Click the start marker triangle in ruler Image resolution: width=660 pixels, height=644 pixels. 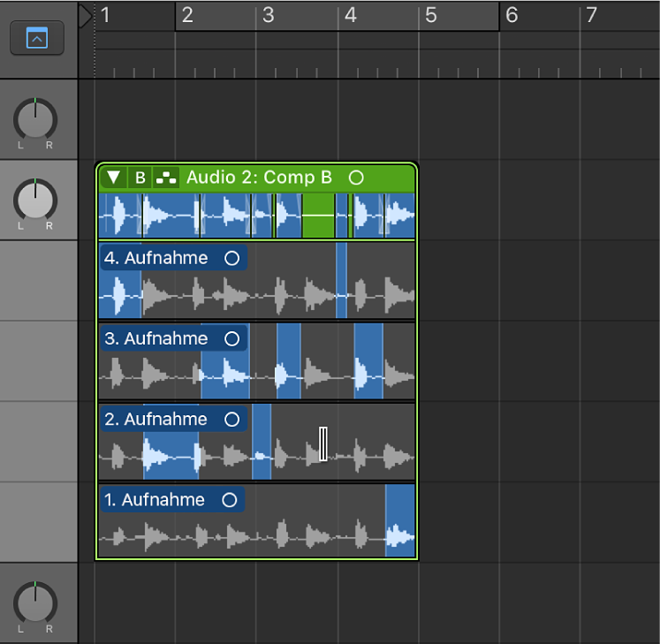pos(86,16)
